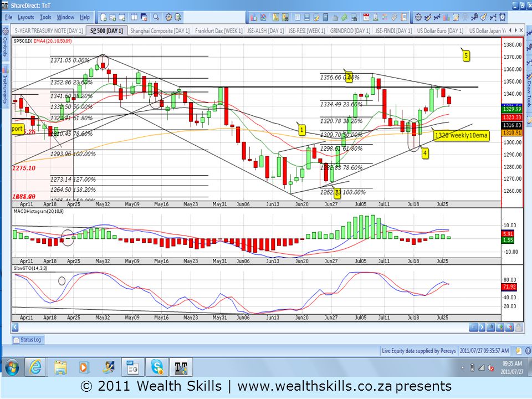Switch to Shanghai Composite [DAY 1] tab
The image size is (532, 399).
click(160, 30)
